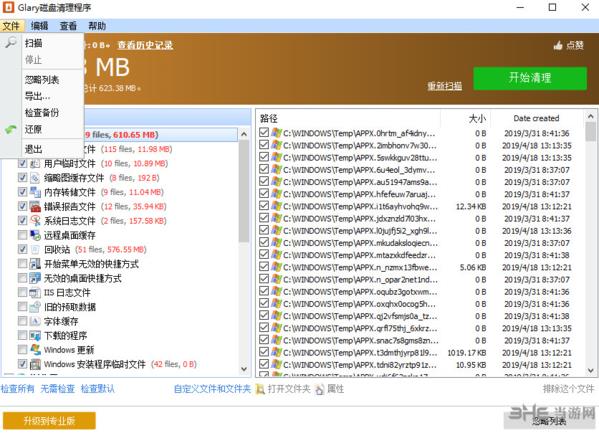Click the invalid desktop shortcuts icon
Screen dimensions: 599x433
coord(35,278)
